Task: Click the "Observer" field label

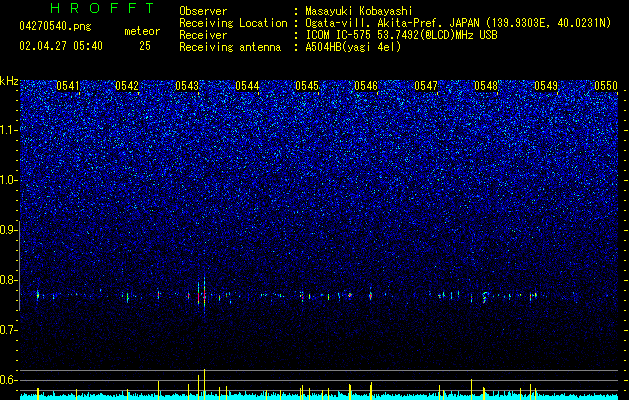Action: click(203, 11)
